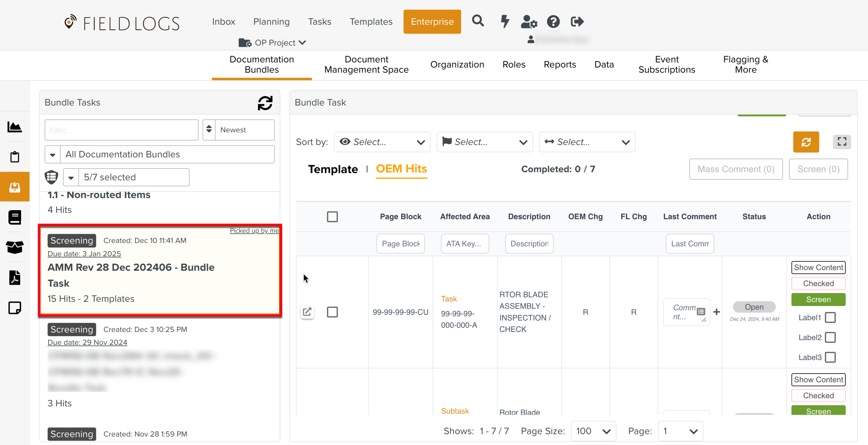The width and height of the screenshot is (868, 445).
Task: Open the external link icon for 99-99-99-99-CU row
Action: pos(307,312)
